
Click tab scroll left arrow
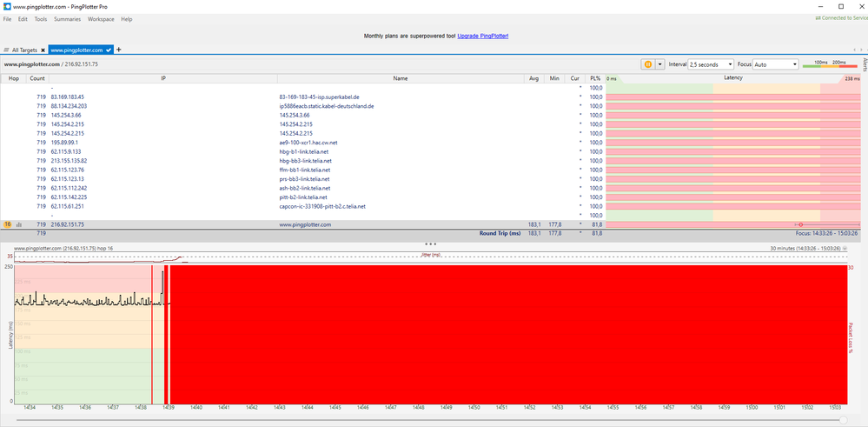[855, 50]
